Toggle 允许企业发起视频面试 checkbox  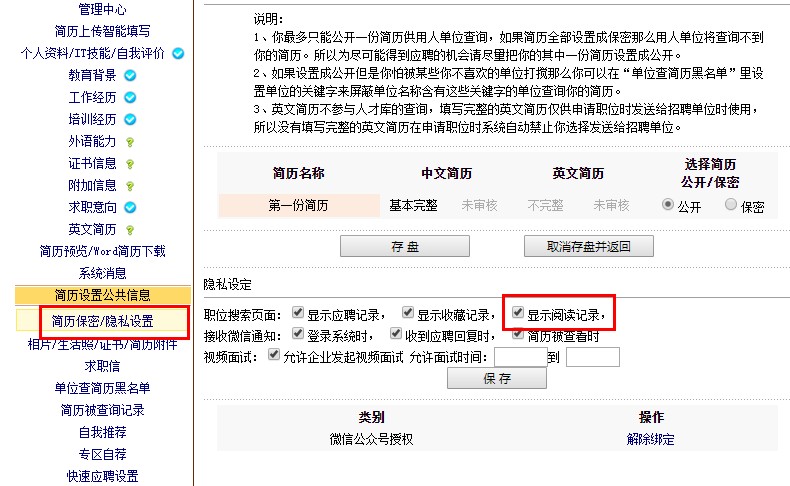tap(274, 355)
